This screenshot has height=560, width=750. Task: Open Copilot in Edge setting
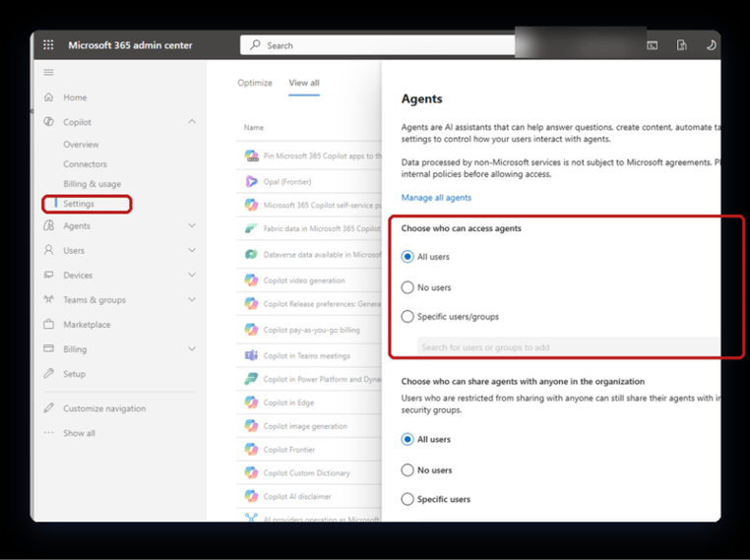[x=288, y=403]
